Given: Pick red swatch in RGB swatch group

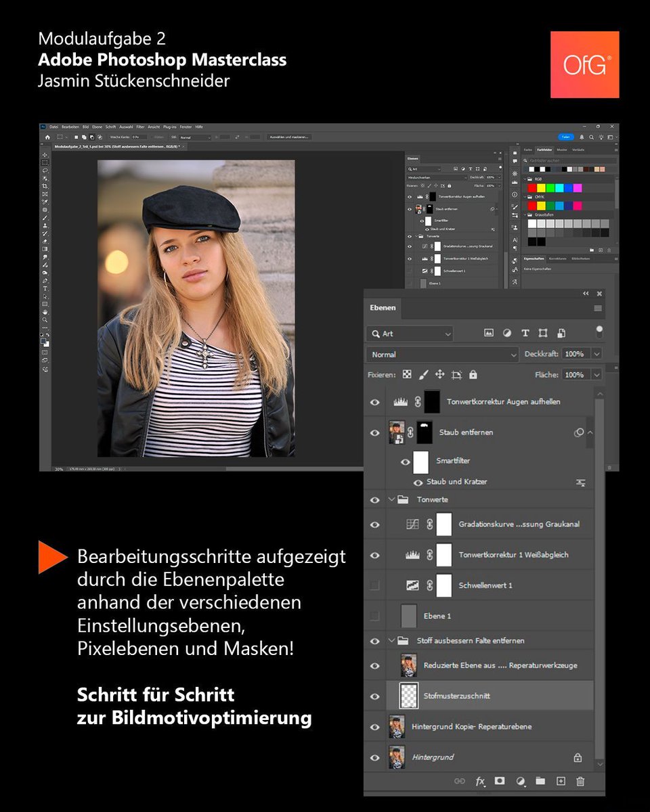Looking at the screenshot, I should (x=532, y=187).
